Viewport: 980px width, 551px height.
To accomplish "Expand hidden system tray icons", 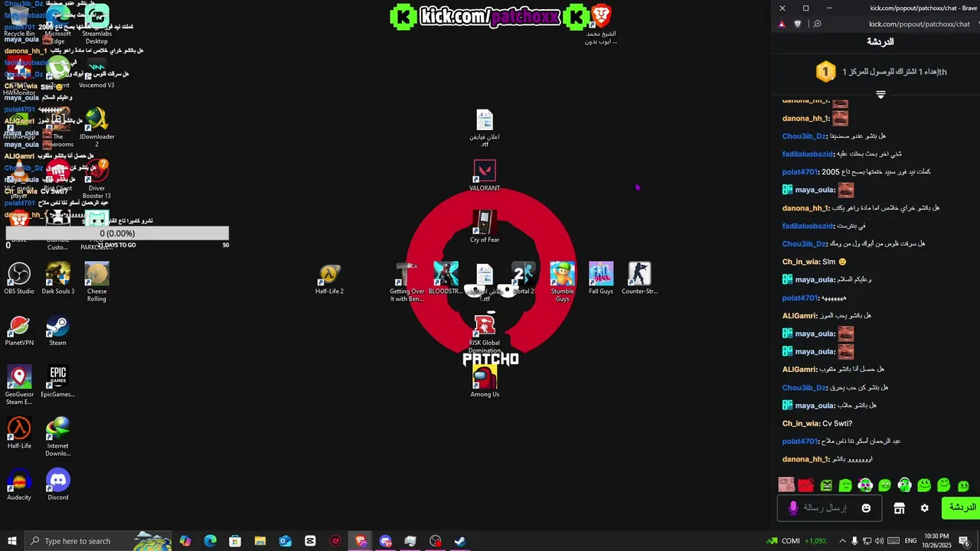I will [x=842, y=541].
